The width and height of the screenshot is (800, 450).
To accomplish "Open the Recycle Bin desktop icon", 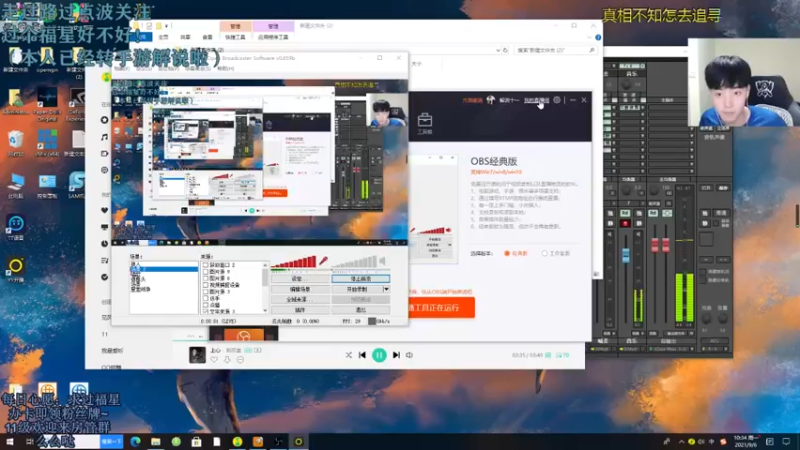I will [x=15, y=143].
